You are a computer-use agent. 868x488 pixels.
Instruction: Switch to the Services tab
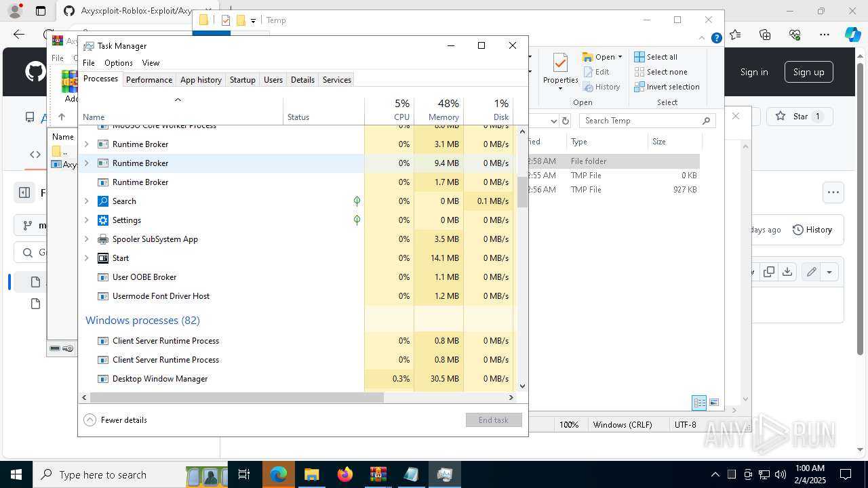(x=337, y=79)
